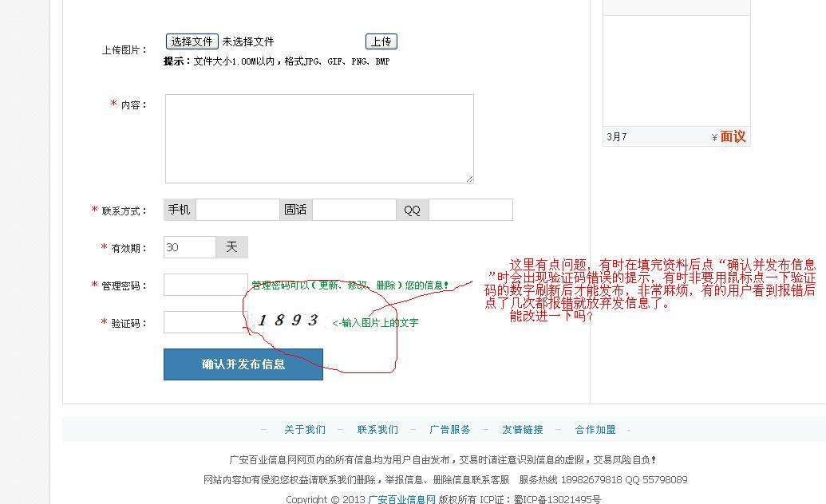The width and height of the screenshot is (826, 504).
Task: Open the 合作加盟 footer link
Action: [x=595, y=430]
